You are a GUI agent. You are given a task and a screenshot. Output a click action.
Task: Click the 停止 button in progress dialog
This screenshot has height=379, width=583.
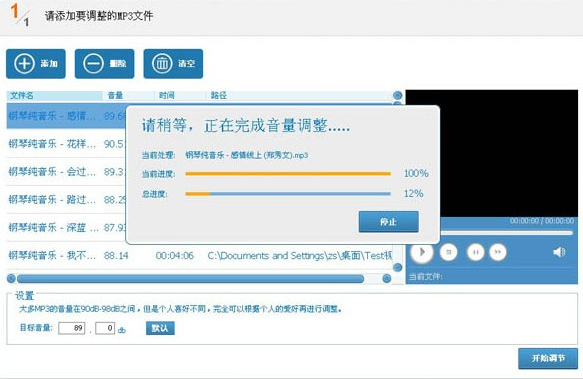tap(389, 222)
